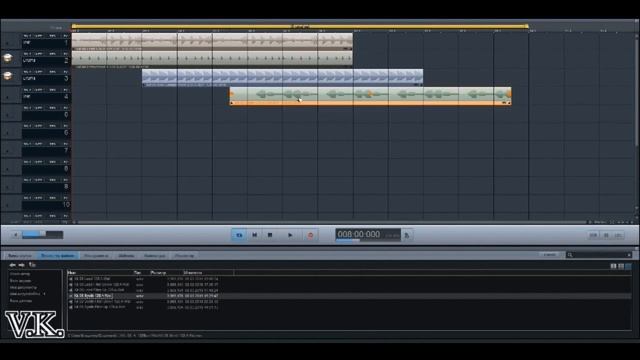The height and width of the screenshot is (360, 640).
Task: Arm recording on track 1
Action: 53,36
